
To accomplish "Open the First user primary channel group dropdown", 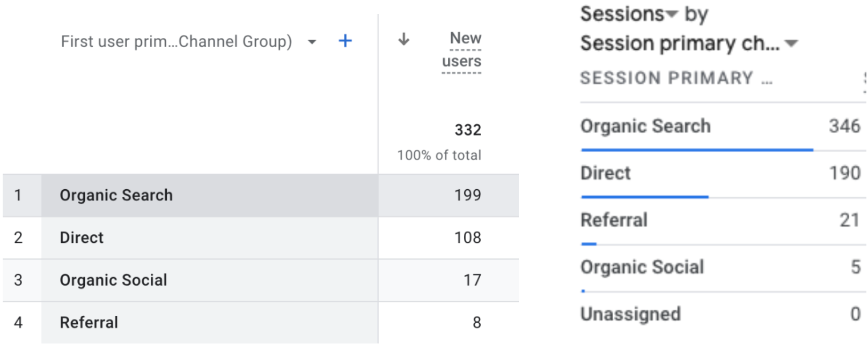I will click(x=312, y=42).
